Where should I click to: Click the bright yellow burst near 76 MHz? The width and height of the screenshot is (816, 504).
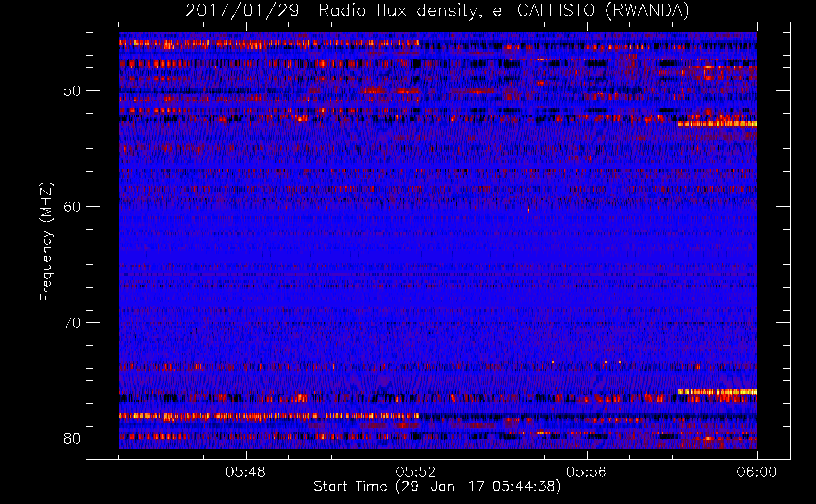coord(717,391)
